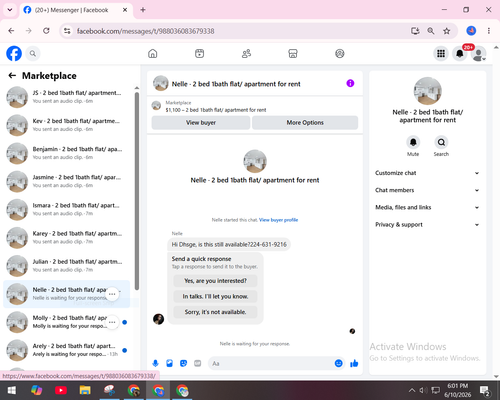
Task: Open the View buyer profile link
Action: (279, 220)
